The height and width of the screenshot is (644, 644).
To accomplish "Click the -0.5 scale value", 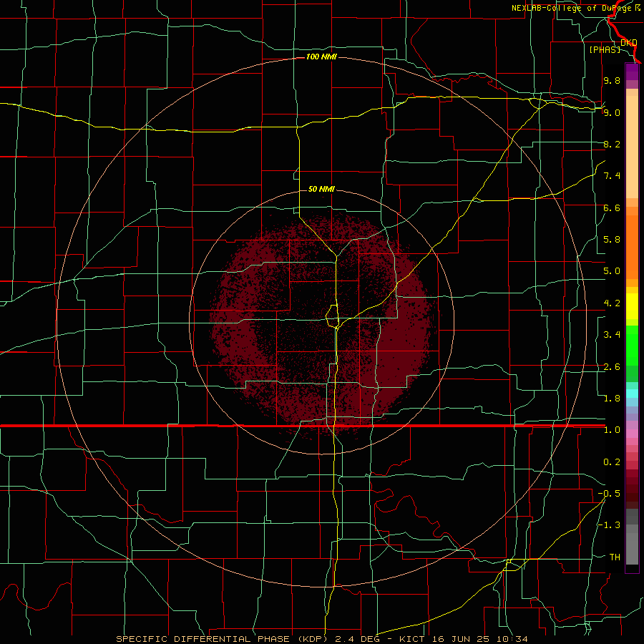I will coord(609,494).
